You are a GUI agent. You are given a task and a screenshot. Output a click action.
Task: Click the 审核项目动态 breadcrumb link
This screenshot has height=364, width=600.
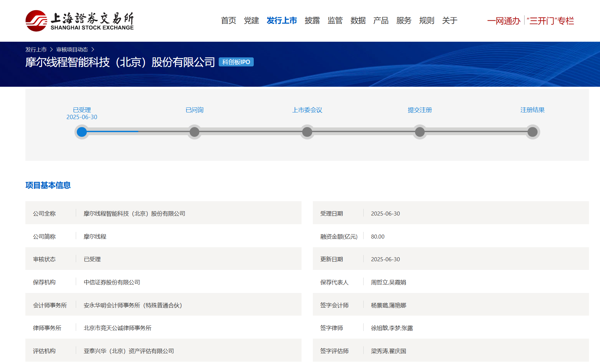coord(72,50)
